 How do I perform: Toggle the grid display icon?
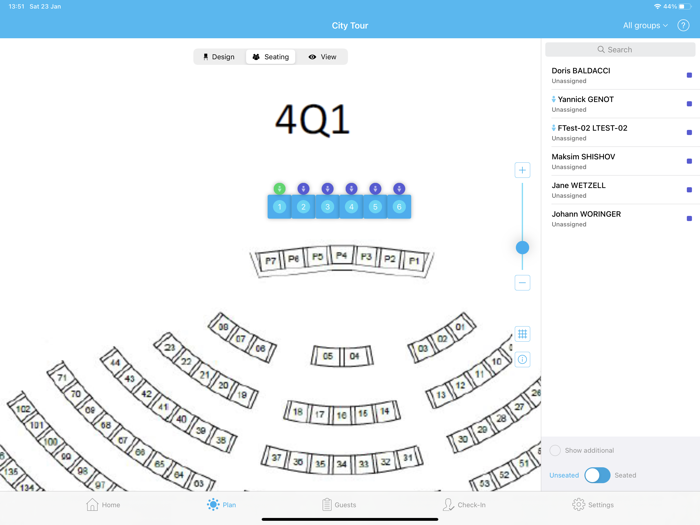point(522,333)
